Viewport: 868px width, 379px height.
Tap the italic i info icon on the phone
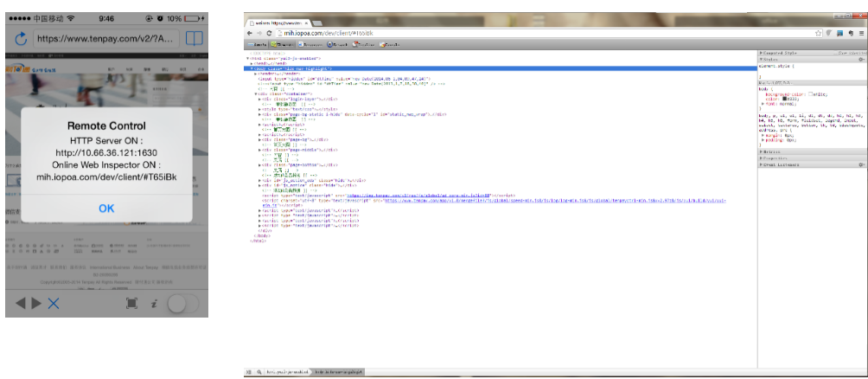point(154,303)
